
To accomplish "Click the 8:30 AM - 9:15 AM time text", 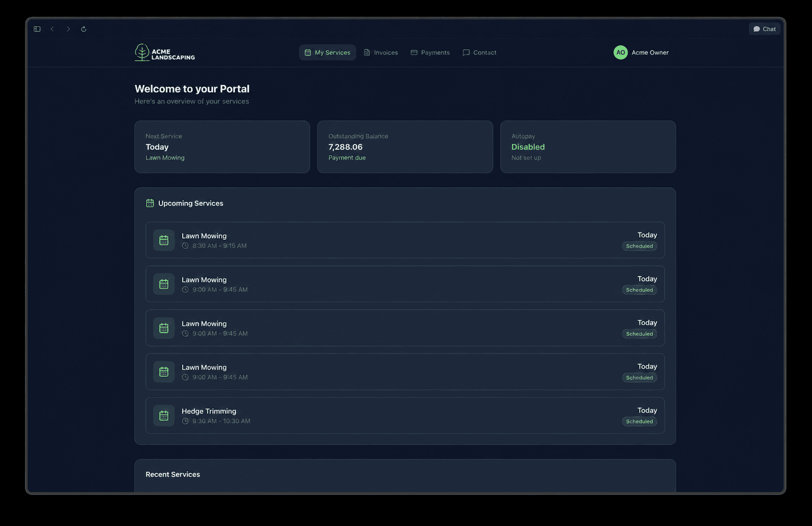I will [x=219, y=246].
